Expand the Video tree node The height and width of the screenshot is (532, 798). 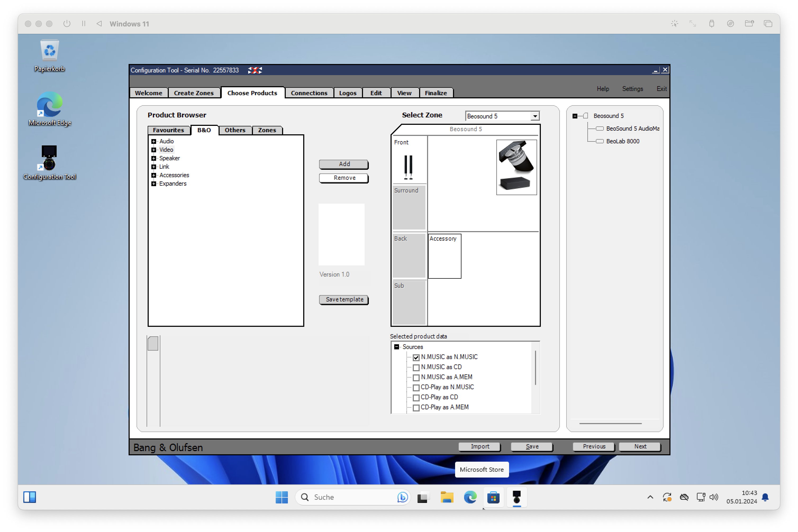coord(154,150)
